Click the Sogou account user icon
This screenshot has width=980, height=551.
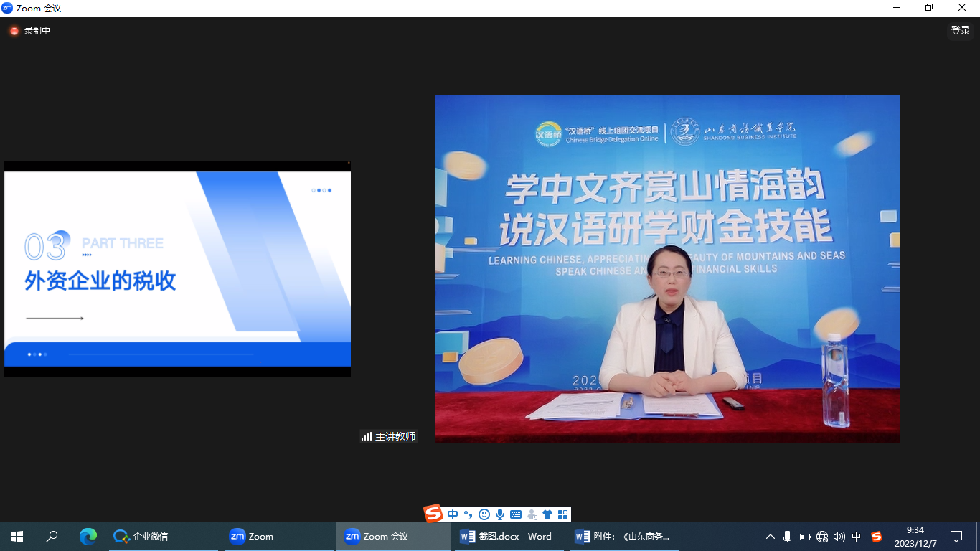tap(532, 514)
